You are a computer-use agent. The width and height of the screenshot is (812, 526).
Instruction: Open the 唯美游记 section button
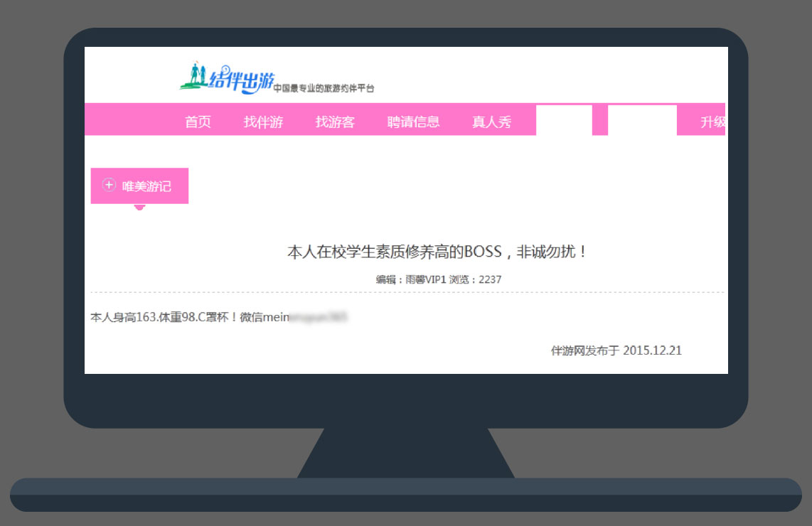(146, 186)
